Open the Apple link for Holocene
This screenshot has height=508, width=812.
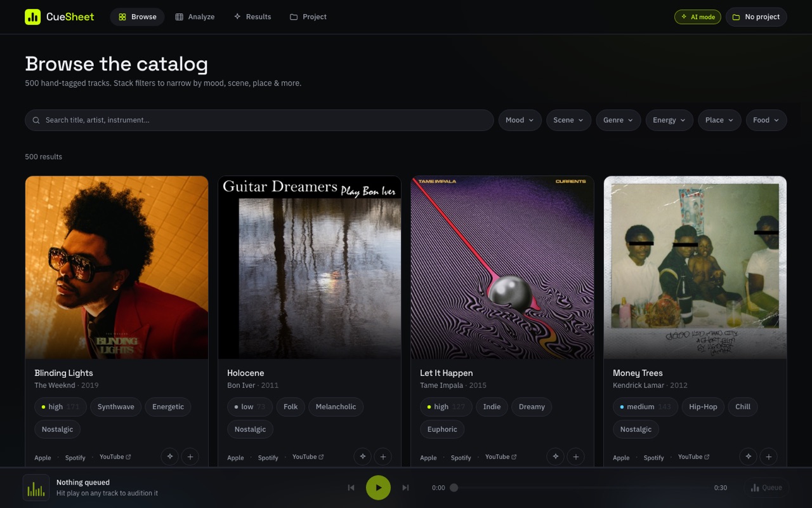235,457
